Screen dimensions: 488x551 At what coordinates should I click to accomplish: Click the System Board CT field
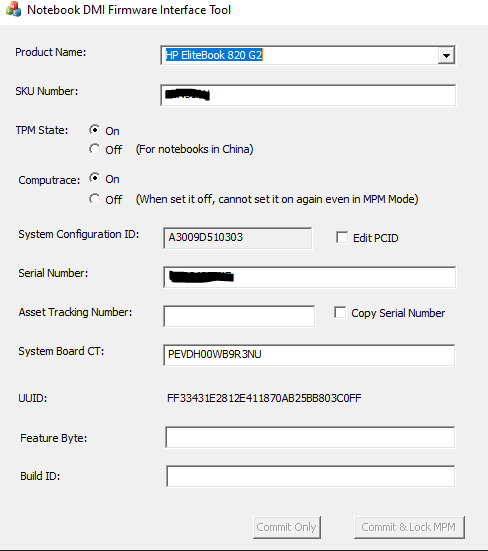[x=309, y=355]
